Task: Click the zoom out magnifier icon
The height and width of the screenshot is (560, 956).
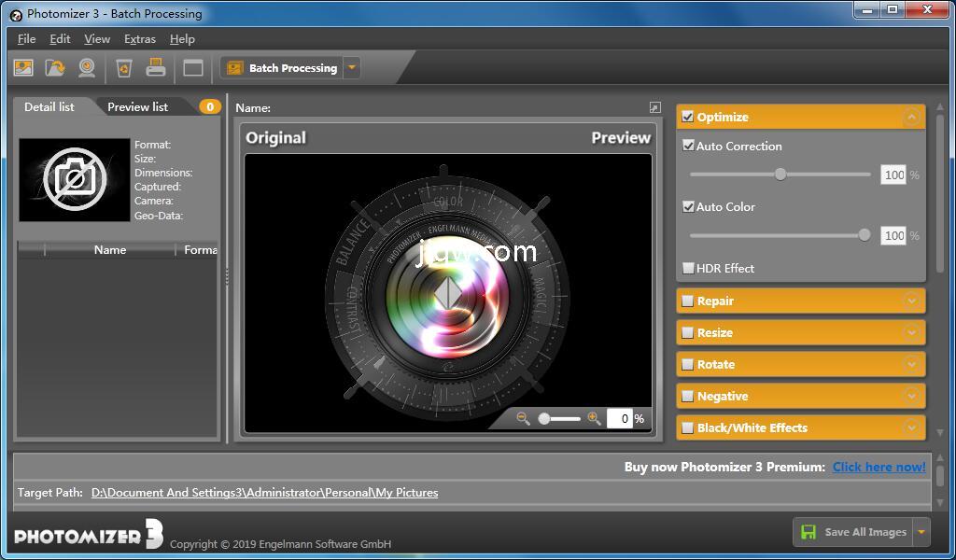Action: point(523,419)
